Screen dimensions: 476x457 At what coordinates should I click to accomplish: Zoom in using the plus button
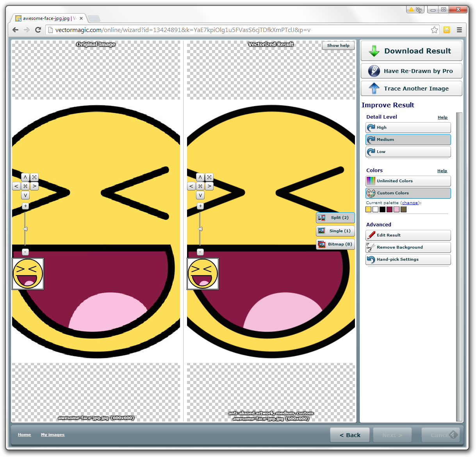tap(25, 206)
